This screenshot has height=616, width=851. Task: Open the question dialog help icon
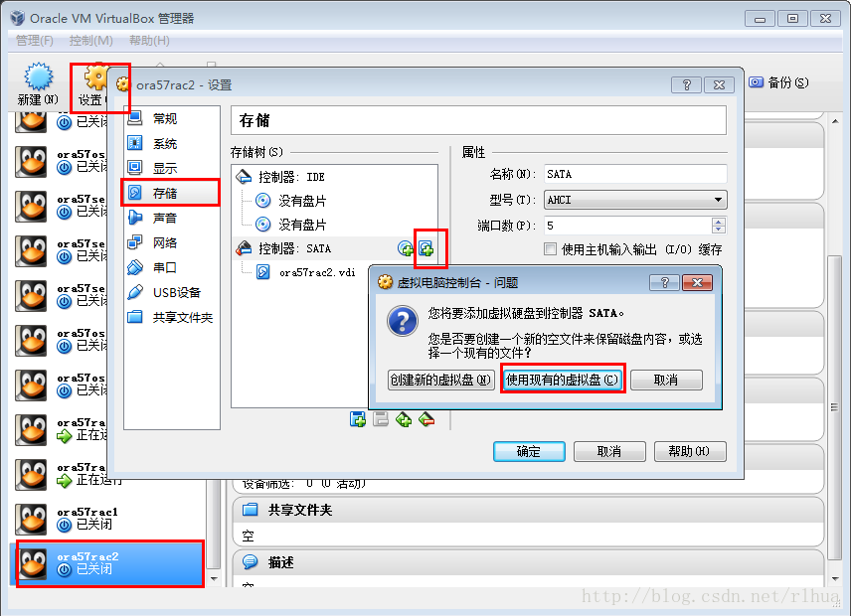coord(664,282)
